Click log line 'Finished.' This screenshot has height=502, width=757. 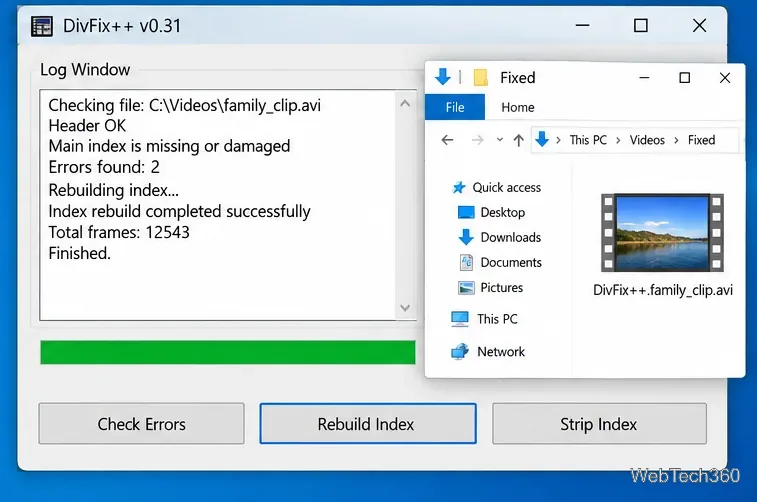pyautogui.click(x=79, y=253)
